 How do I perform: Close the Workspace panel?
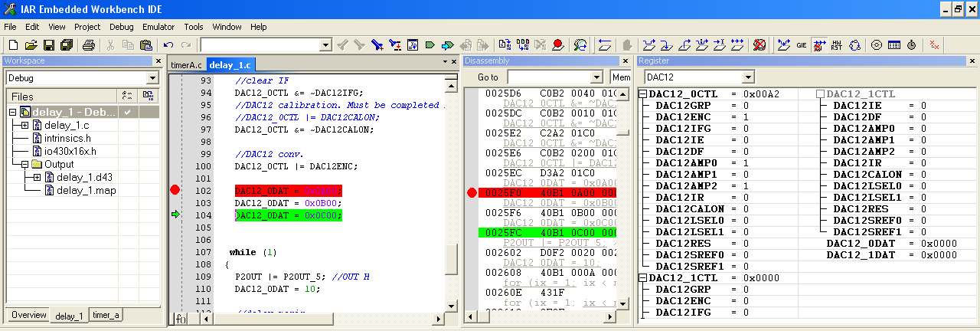tap(158, 61)
